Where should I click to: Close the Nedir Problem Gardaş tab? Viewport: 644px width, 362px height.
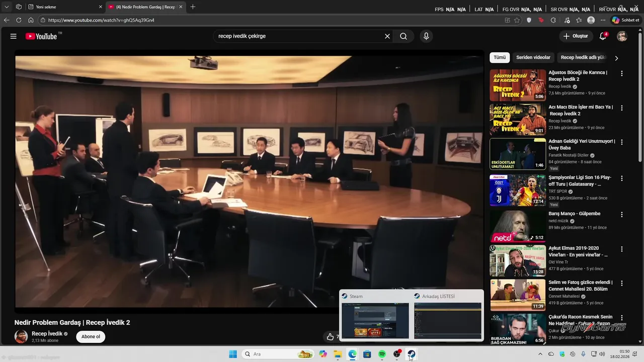pos(181,7)
